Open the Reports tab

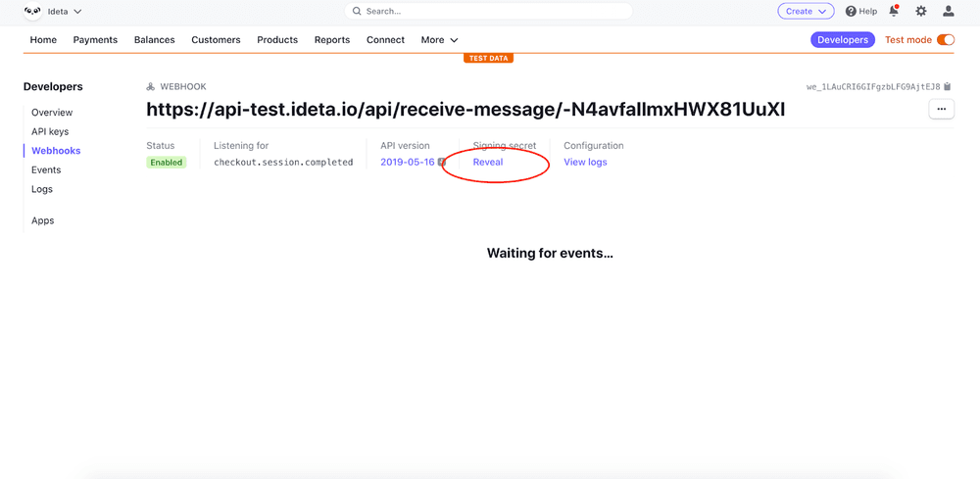point(332,40)
